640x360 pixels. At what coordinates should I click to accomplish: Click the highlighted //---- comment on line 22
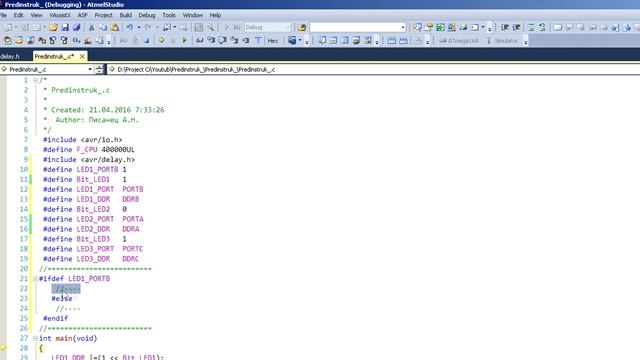(x=66, y=289)
